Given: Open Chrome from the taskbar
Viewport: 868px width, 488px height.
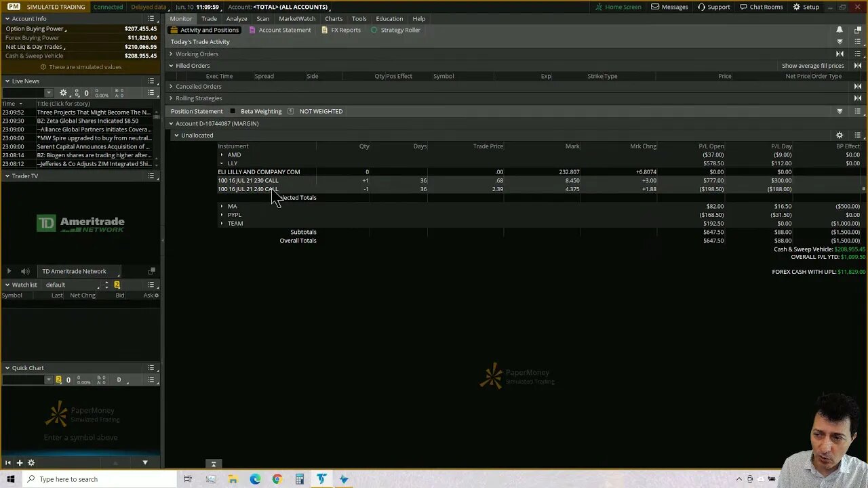Looking at the screenshot, I should pos(277,479).
